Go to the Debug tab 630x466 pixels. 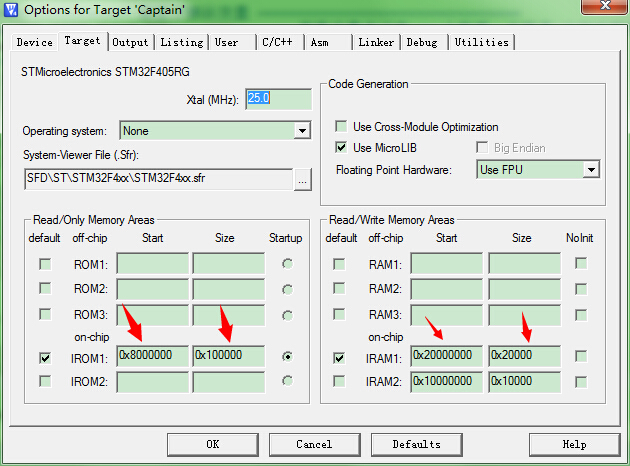422,42
